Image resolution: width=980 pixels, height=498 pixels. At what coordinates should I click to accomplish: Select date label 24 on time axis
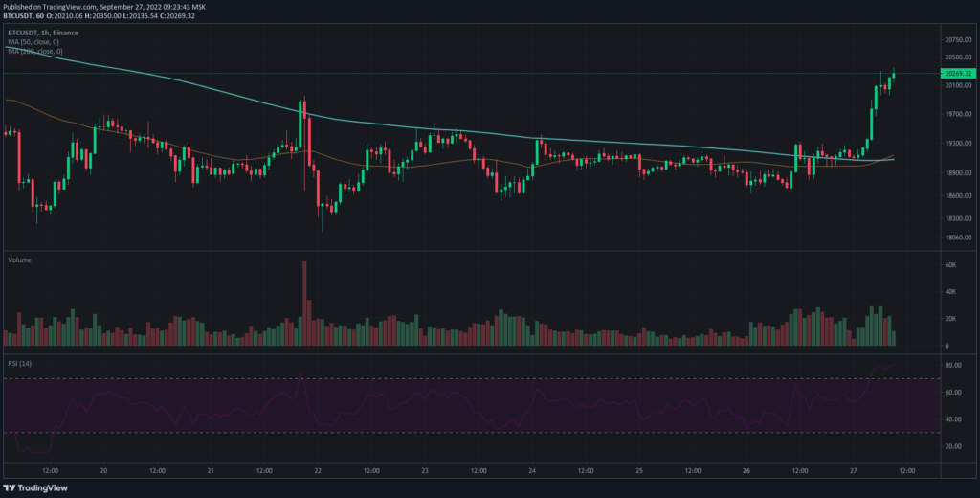(531, 470)
